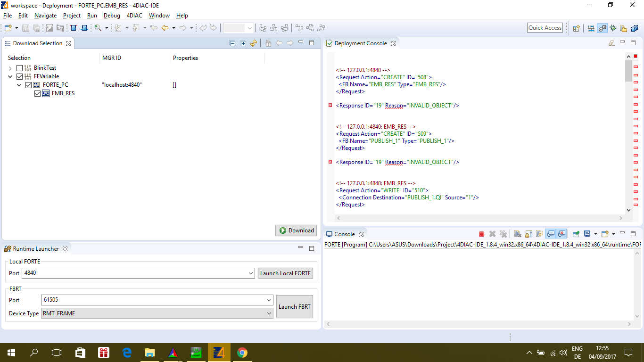Toggle Show Console on error output
The width and height of the screenshot is (644, 362).
(x=561, y=234)
